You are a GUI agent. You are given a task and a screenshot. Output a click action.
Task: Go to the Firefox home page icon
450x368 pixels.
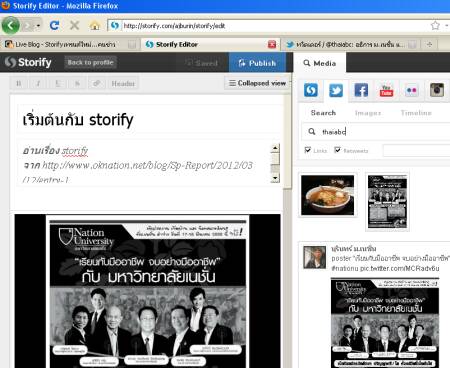95,25
